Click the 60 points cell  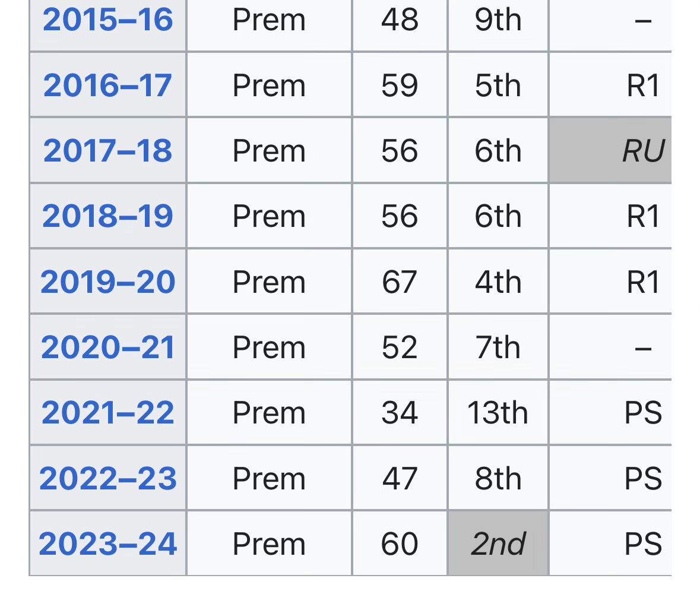coord(400,544)
